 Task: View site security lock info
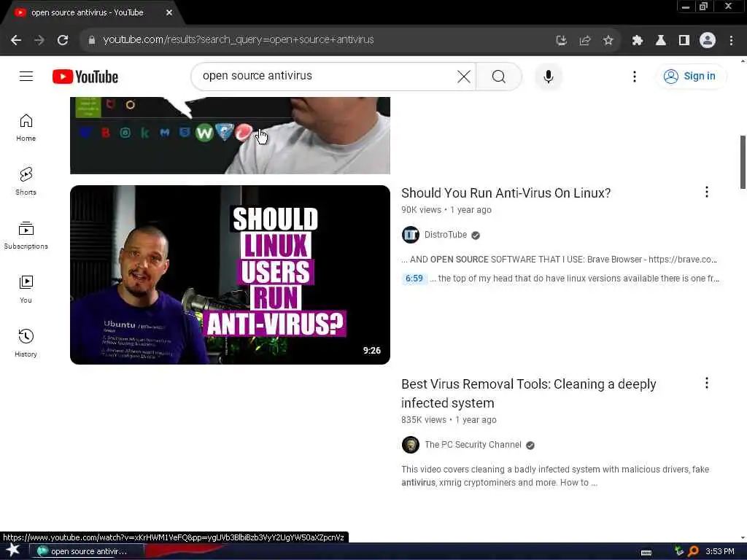tap(91, 40)
